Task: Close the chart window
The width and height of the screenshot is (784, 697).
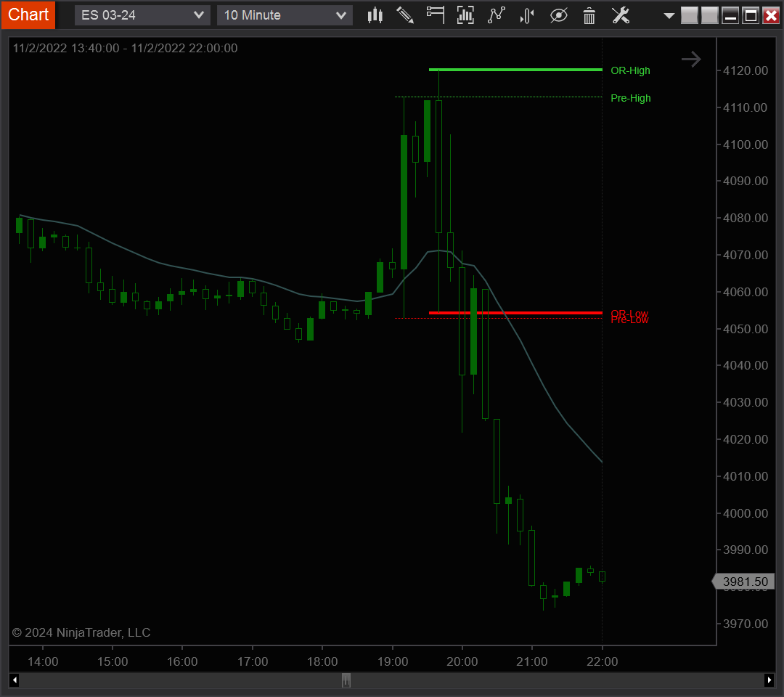Action: pyautogui.click(x=772, y=15)
